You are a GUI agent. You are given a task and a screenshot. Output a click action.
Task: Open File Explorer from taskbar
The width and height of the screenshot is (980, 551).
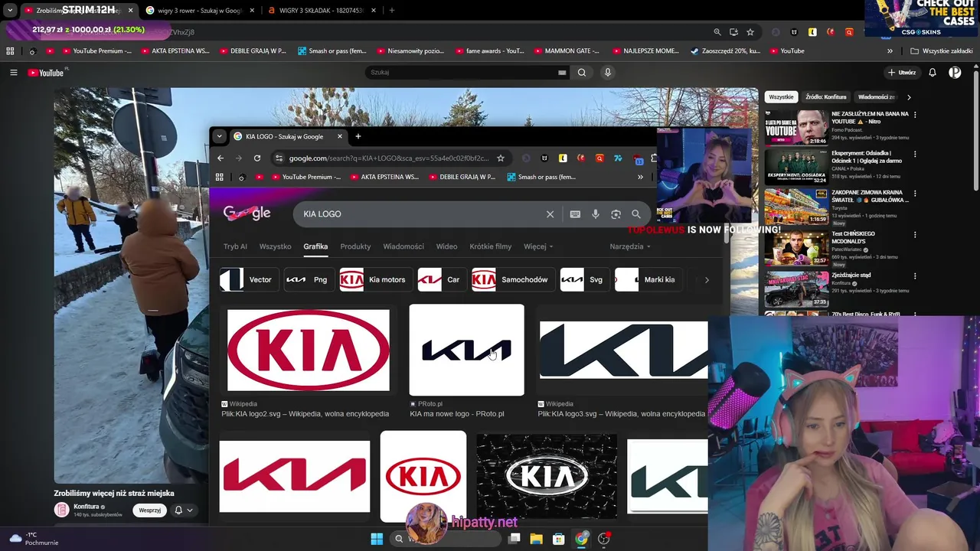[537, 539]
